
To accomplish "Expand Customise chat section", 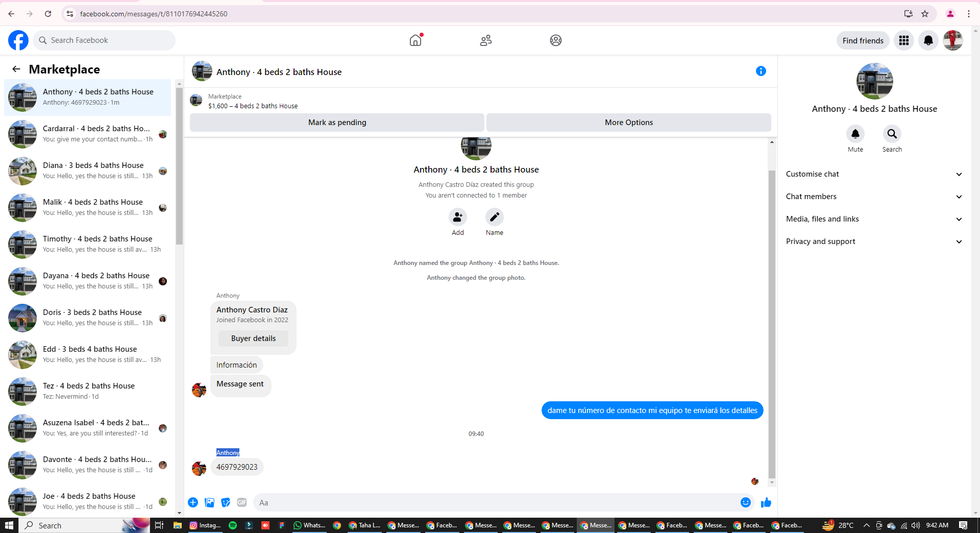I will point(874,174).
